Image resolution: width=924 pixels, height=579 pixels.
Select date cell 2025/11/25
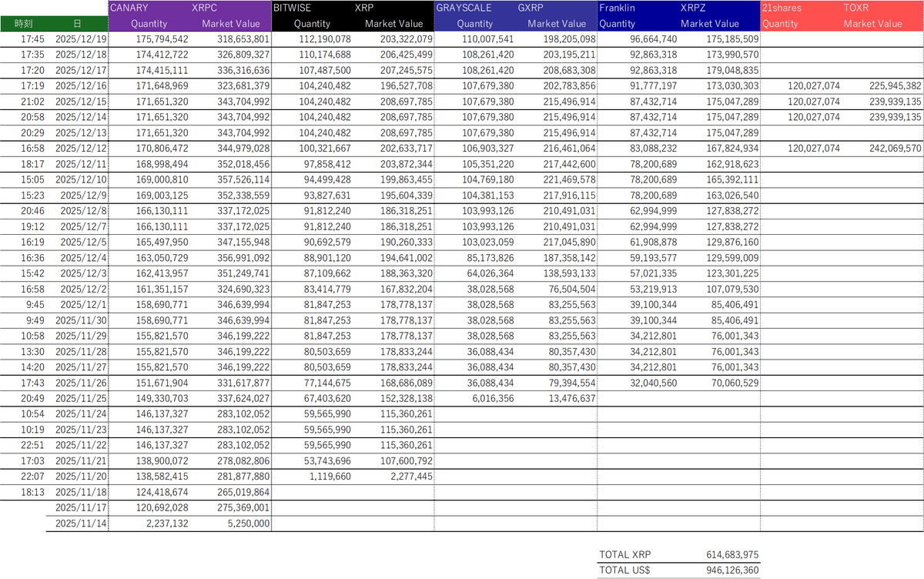pyautogui.click(x=82, y=399)
